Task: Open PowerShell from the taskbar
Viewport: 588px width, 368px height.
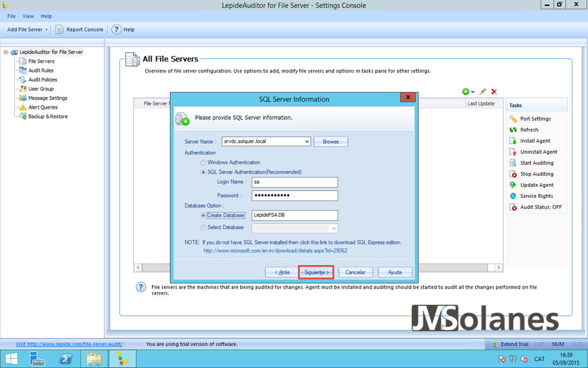Action: point(66,359)
